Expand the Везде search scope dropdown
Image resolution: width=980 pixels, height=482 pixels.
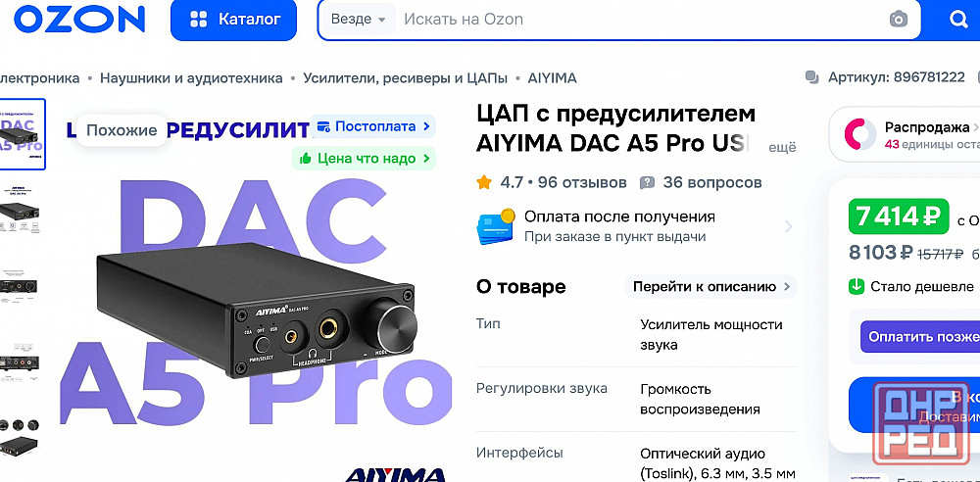[358, 20]
